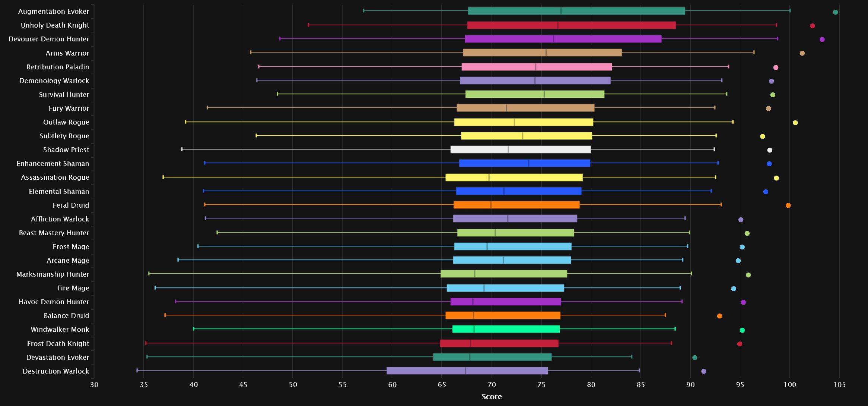
Task: Click the Demonology Warlock label
Action: coord(54,81)
